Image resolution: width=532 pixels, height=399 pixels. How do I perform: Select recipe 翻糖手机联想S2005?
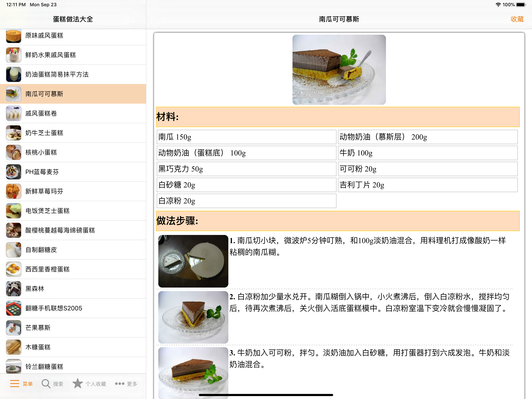click(54, 308)
